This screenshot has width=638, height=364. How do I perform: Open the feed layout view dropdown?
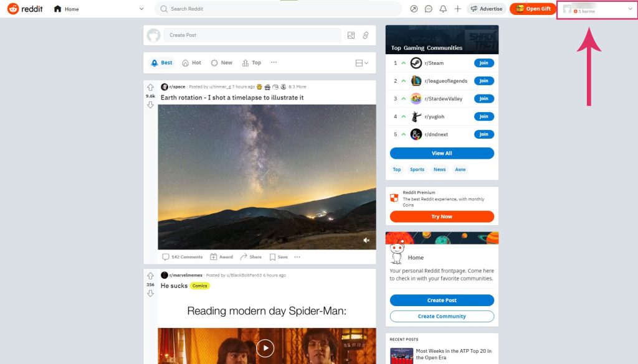361,63
